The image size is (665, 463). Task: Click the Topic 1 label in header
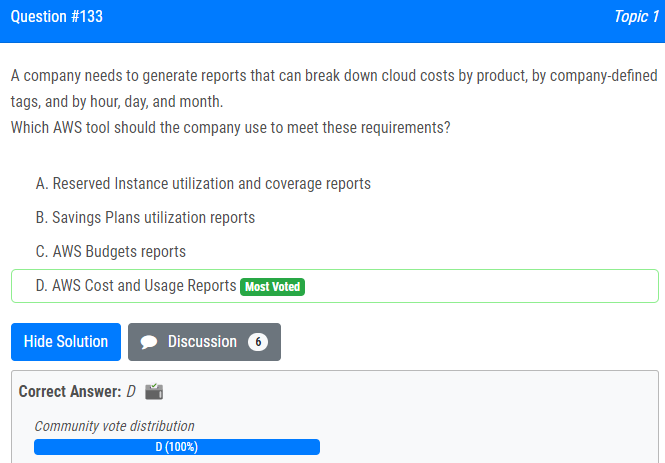636,17
